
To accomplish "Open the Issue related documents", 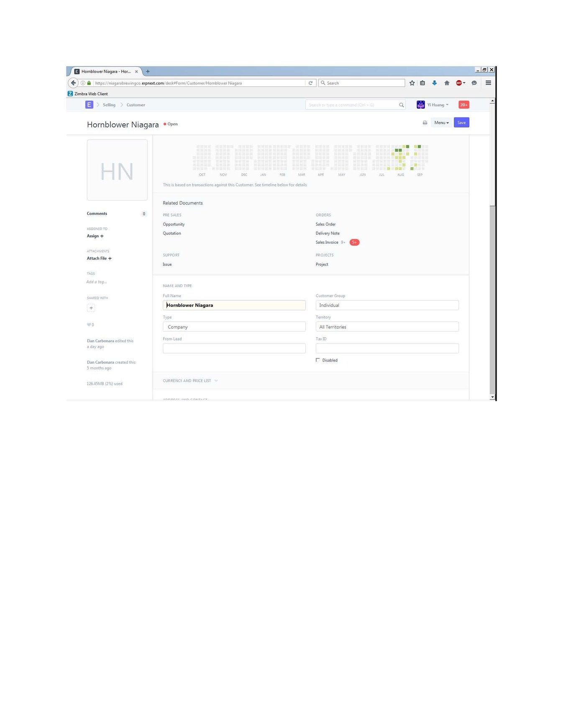I will pos(167,265).
